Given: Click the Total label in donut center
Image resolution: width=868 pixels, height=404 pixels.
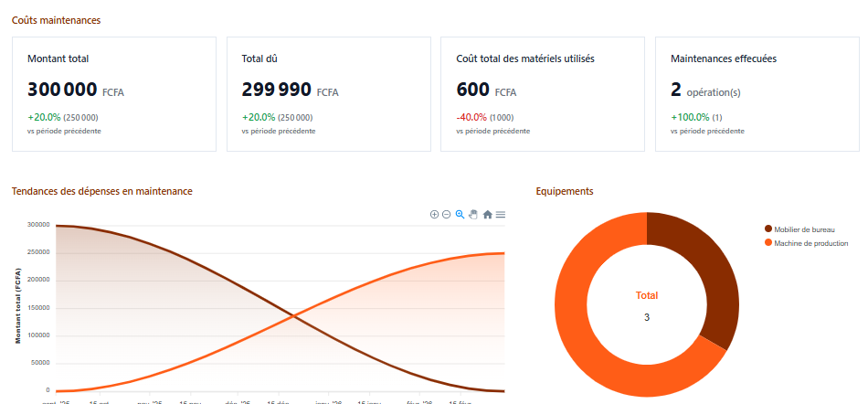Looking at the screenshot, I should click(x=647, y=295).
